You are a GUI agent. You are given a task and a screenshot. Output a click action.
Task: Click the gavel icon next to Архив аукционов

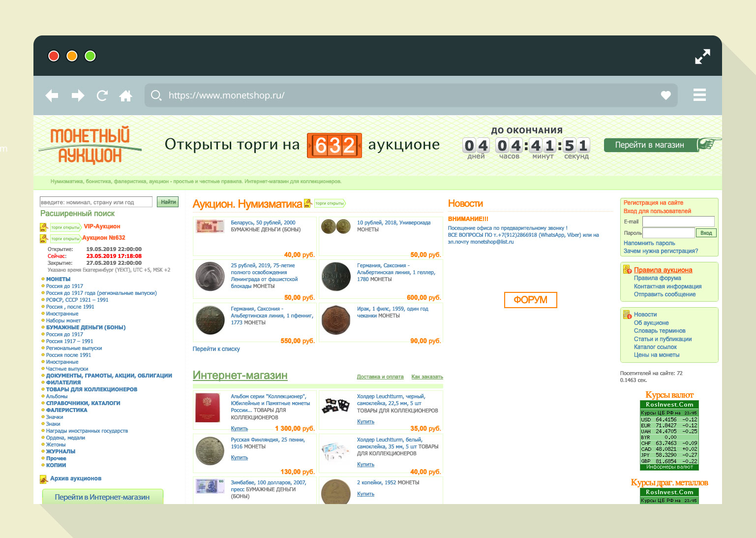[43, 479]
